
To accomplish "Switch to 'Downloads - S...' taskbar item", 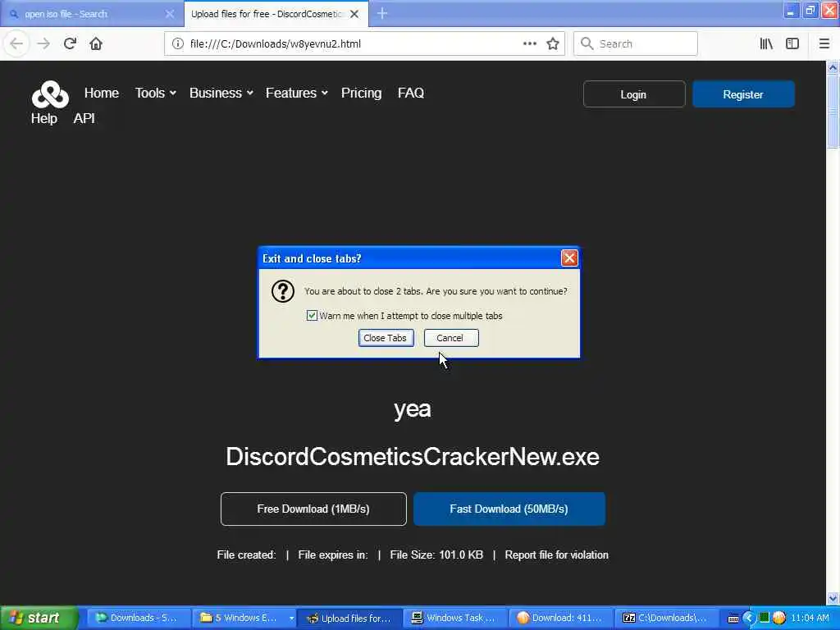I will pos(137,619).
